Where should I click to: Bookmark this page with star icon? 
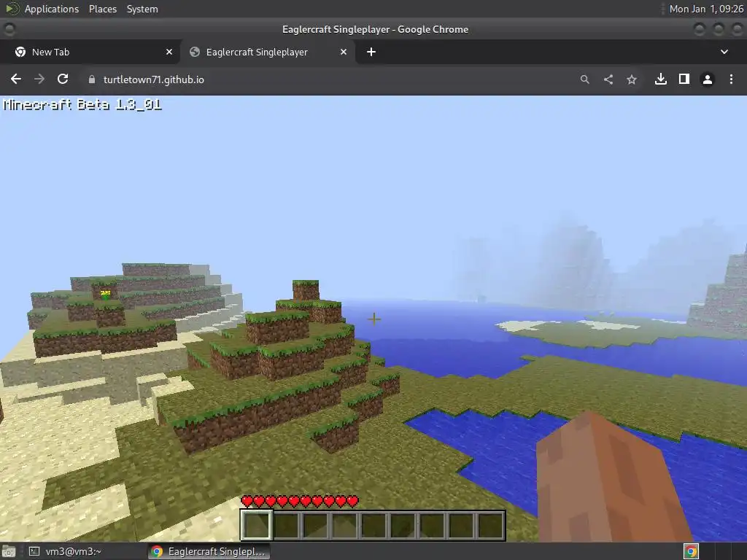[x=632, y=79]
